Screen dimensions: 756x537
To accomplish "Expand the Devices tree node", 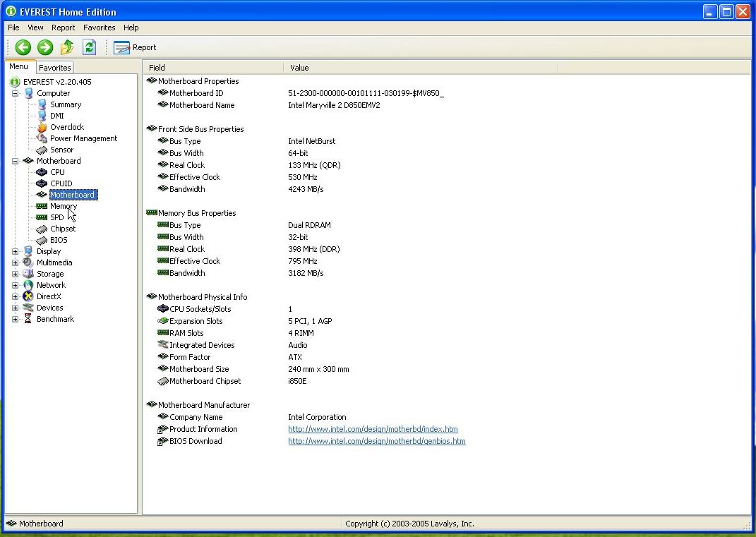I will (16, 308).
